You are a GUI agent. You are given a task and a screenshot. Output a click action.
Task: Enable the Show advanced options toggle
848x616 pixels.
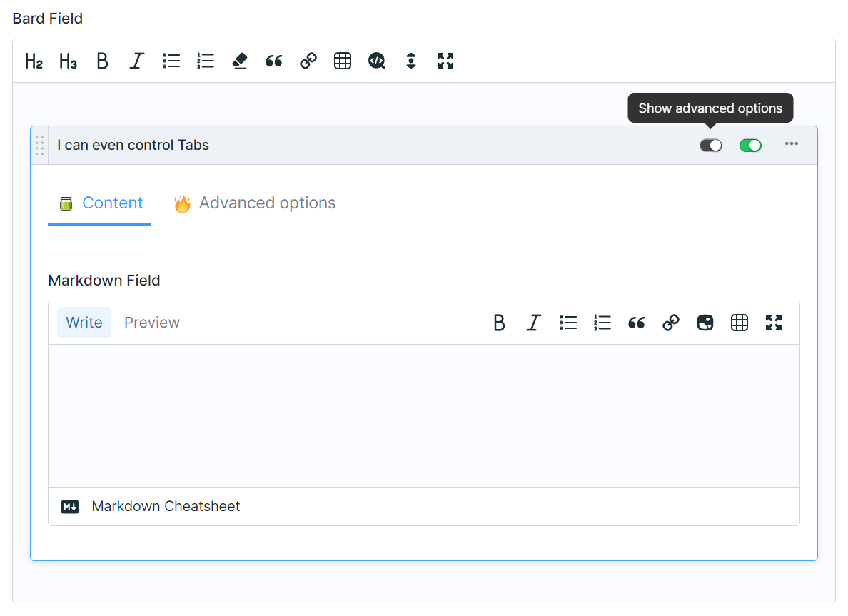click(711, 145)
